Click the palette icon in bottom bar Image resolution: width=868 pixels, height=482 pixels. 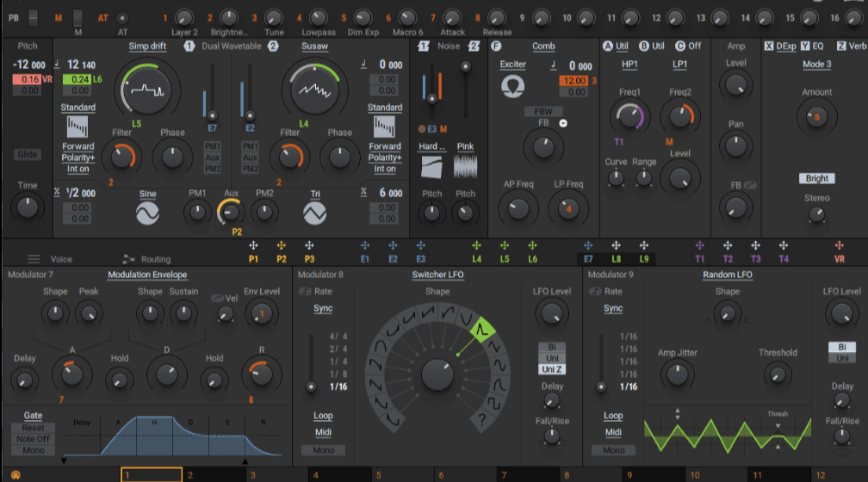tap(15, 475)
